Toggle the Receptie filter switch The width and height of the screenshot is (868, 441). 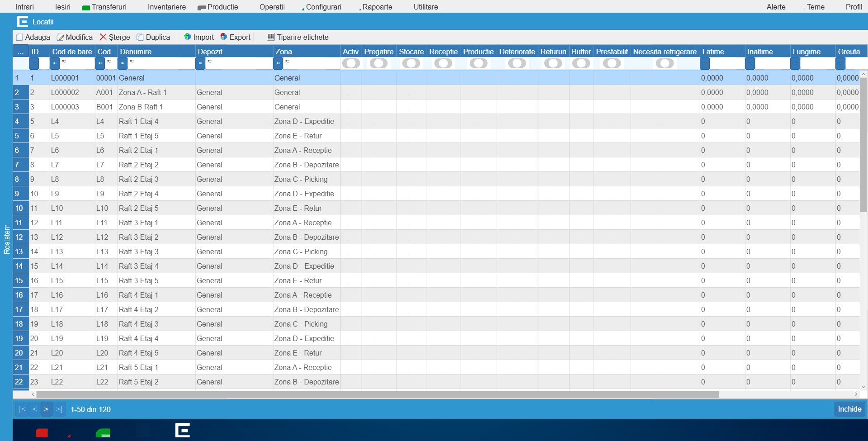click(x=443, y=63)
